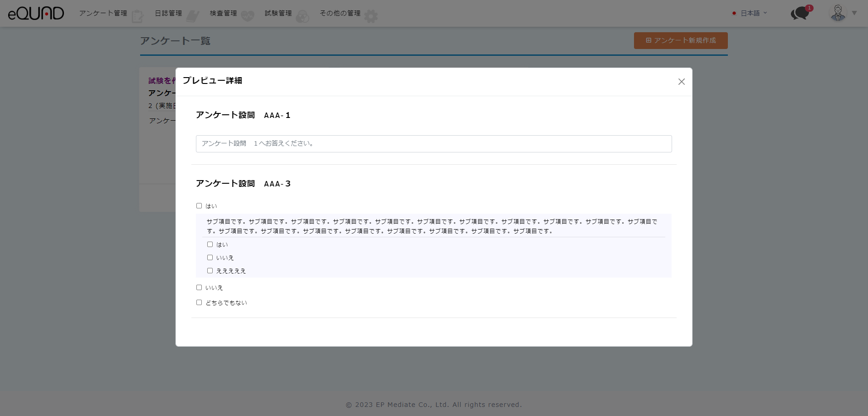Screen dimensions: 868x416
Task: Open the アンケート管理 menu
Action: pyautogui.click(x=103, y=13)
